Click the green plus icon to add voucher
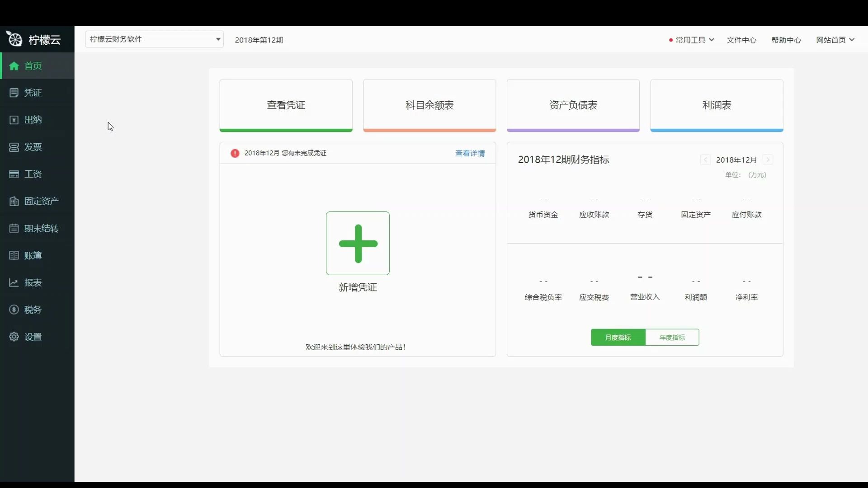The width and height of the screenshot is (868, 488). coord(358,243)
